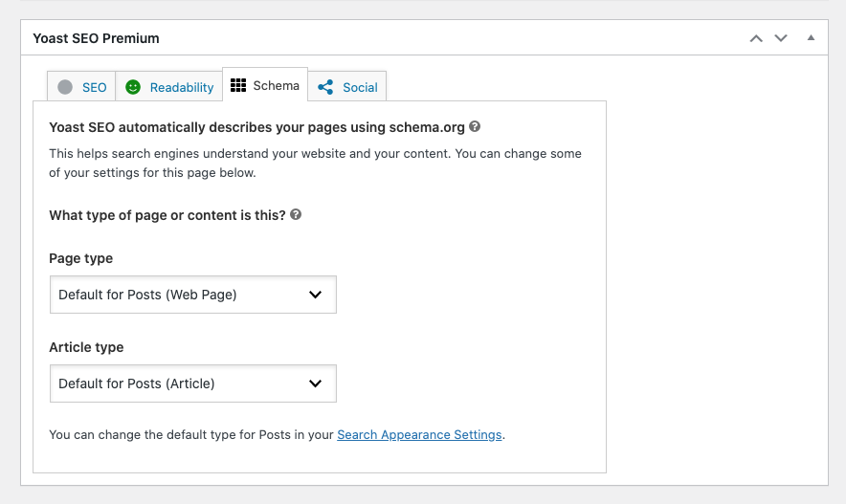Open the SEO tab
This screenshot has height=504, width=846.
click(x=81, y=87)
